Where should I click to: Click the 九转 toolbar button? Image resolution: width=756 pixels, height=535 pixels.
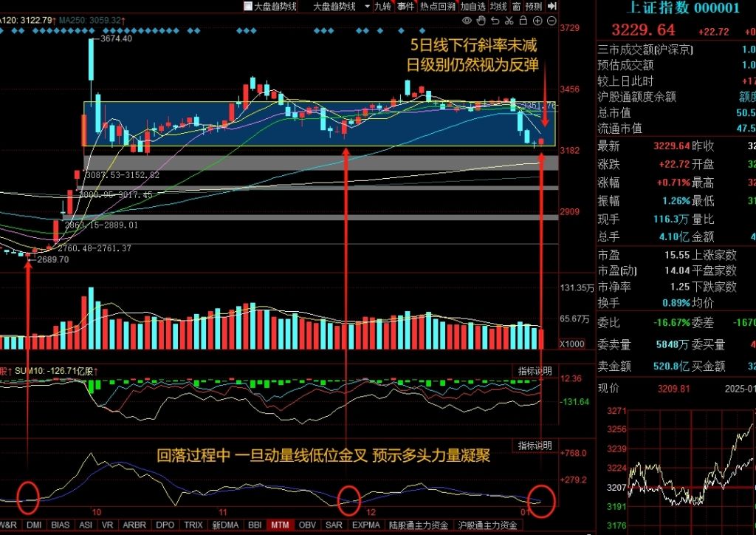(x=383, y=6)
